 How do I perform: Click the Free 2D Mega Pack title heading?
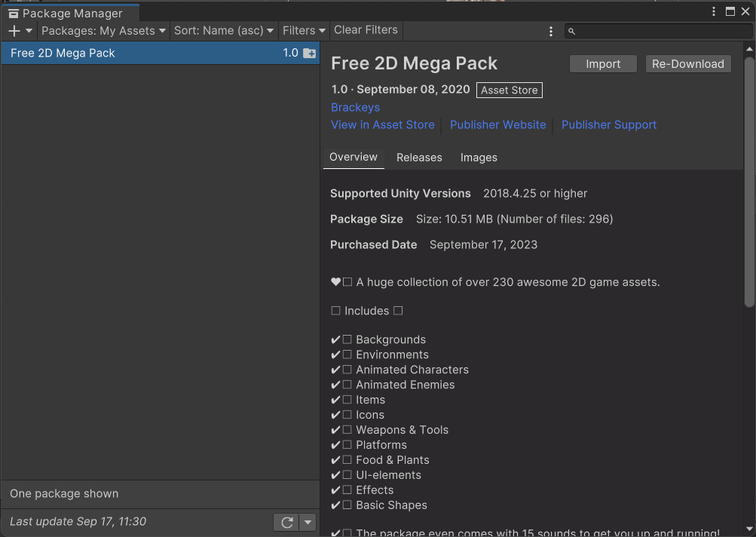pos(414,63)
